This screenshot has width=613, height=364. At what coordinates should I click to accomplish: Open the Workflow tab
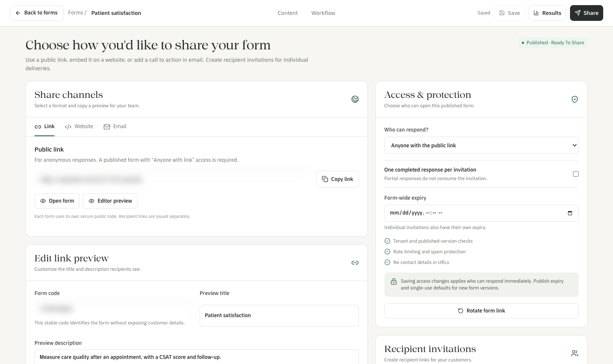(x=323, y=13)
